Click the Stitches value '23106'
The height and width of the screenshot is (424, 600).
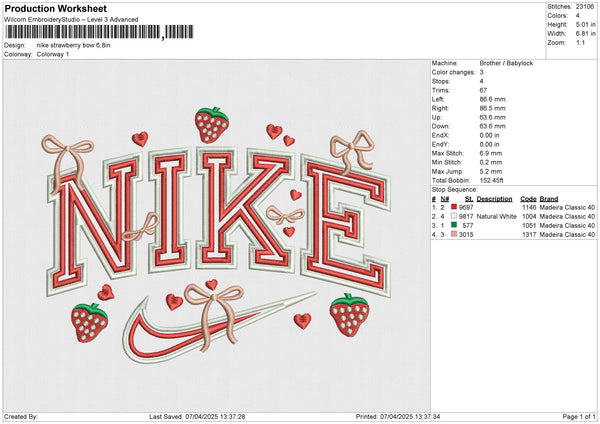pyautogui.click(x=585, y=7)
